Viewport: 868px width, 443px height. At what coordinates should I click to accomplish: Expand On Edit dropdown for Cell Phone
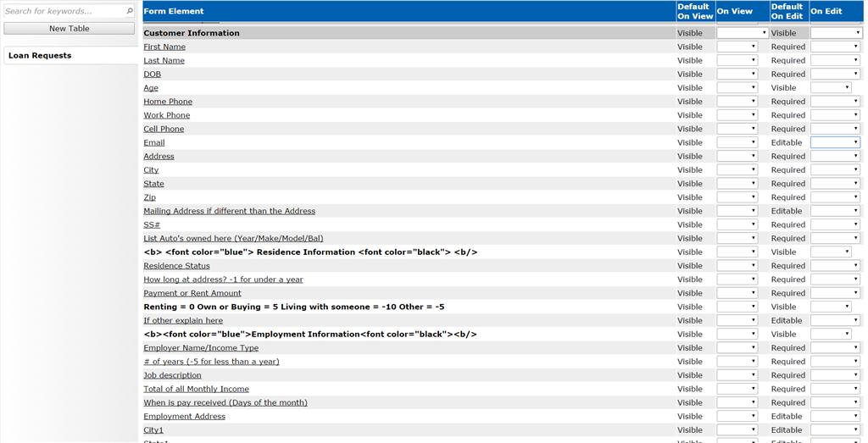(x=835, y=130)
